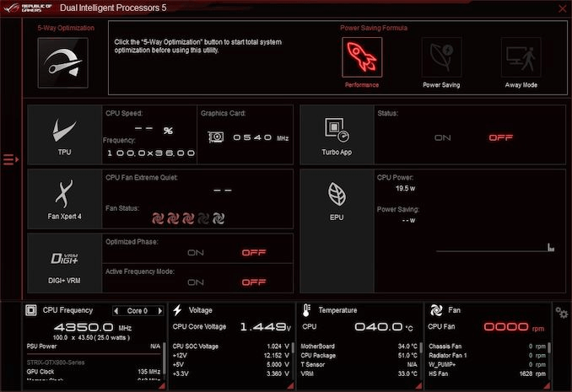Click the Away Mode label
The height and width of the screenshot is (392, 572).
521,85
